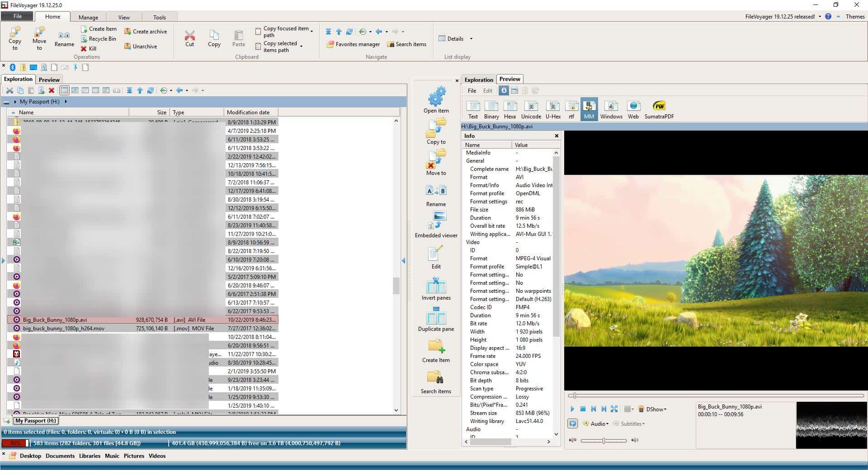The width and height of the screenshot is (868, 470).
Task: Open the Details list display dropdown
Action: (471, 39)
